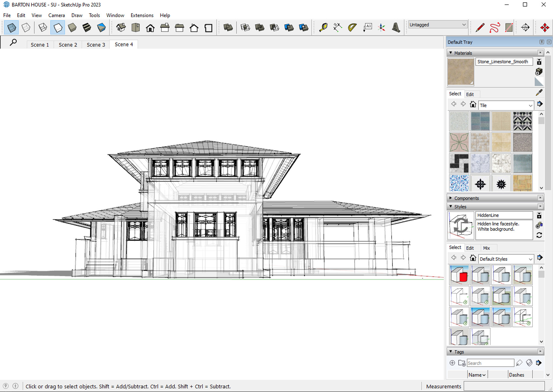This screenshot has height=392, width=553.
Task: Collapse the Styles panel
Action: (451, 207)
